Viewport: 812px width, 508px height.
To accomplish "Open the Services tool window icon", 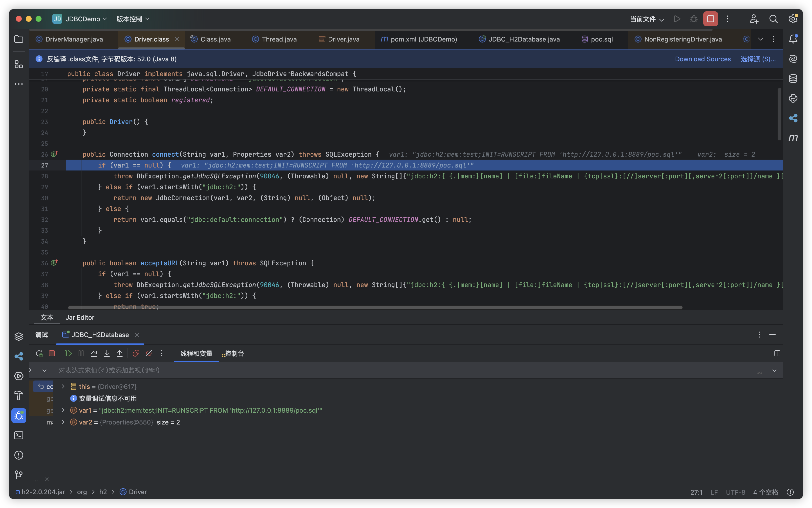I will pos(19,376).
